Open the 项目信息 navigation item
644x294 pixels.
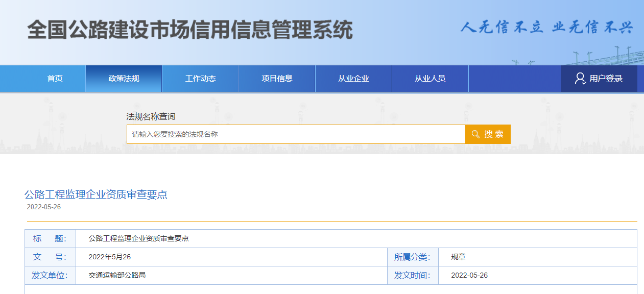[277, 79]
